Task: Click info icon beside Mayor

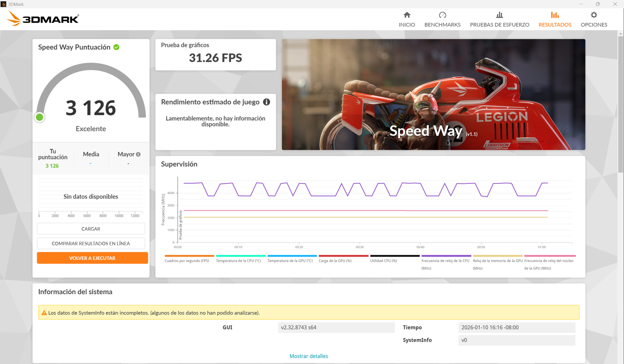Action: [138, 154]
